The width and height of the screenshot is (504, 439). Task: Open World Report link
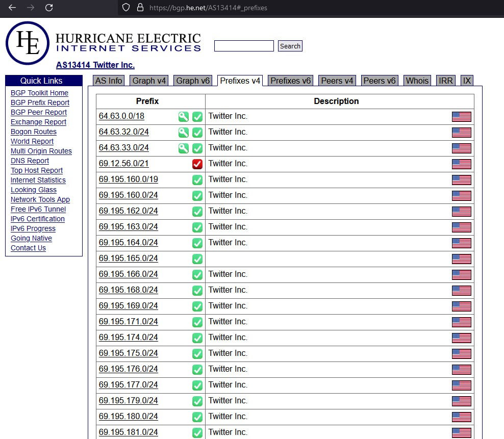(32, 141)
